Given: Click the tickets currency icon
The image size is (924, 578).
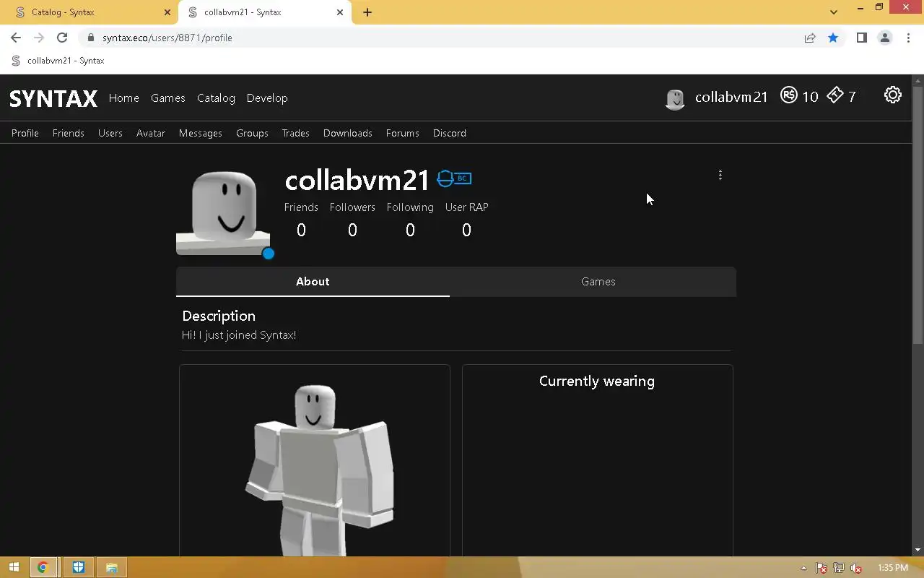Looking at the screenshot, I should [835, 95].
